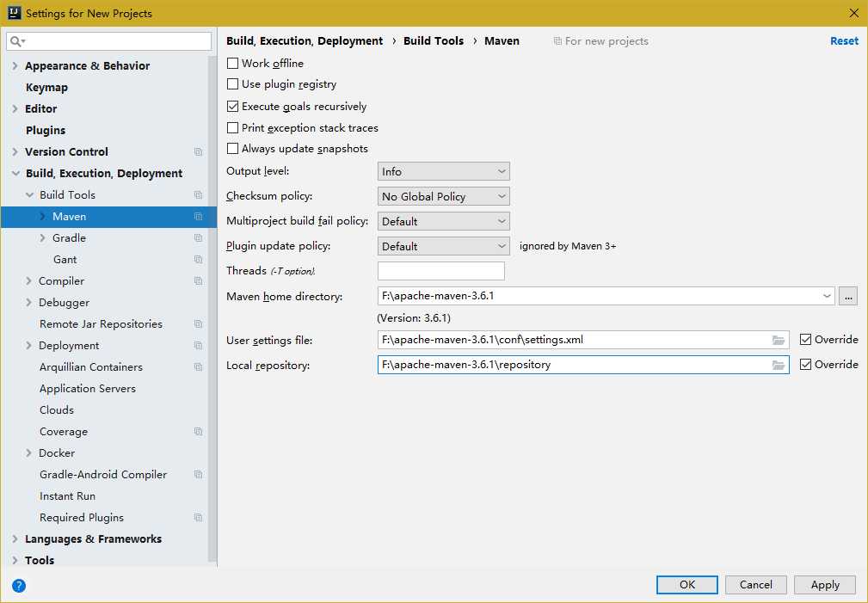Click the project-level icon beside Gradle-Android Compiler
This screenshot has height=603, width=868.
pos(198,475)
